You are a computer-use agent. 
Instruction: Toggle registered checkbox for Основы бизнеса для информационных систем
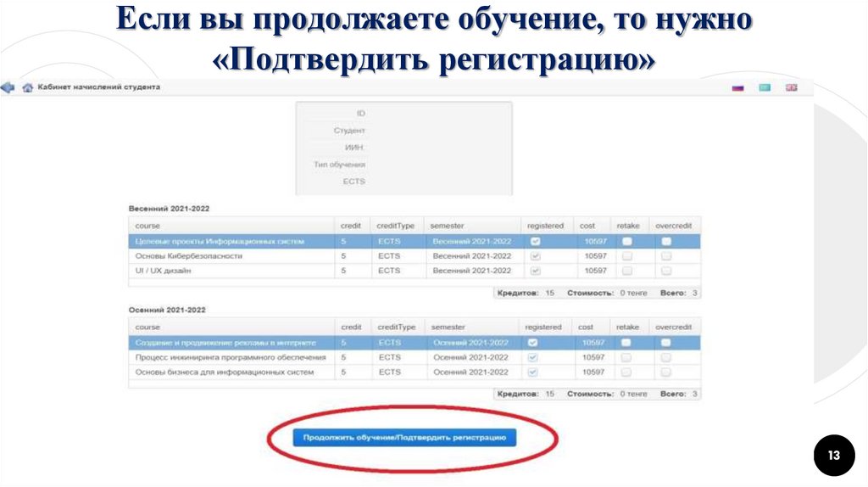click(x=532, y=372)
